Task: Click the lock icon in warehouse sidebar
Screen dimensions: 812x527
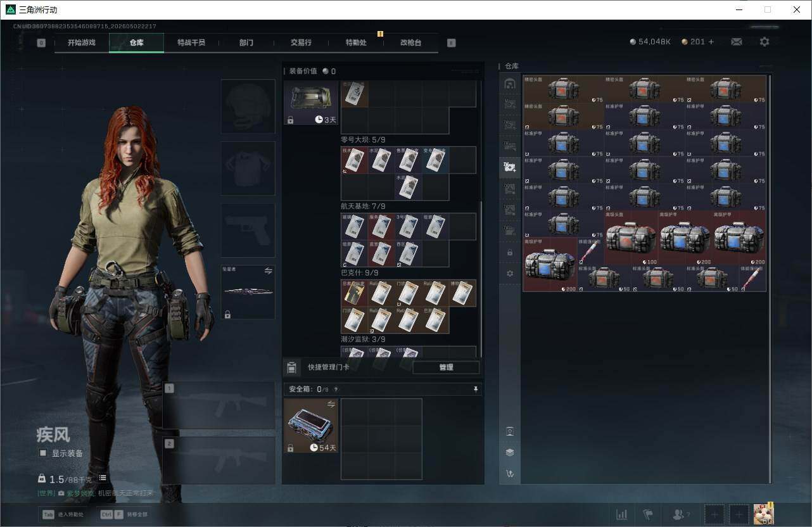Action: click(x=510, y=252)
